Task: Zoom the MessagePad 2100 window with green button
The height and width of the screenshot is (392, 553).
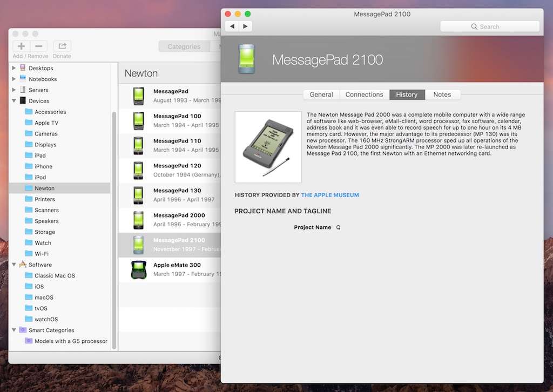Action: pos(247,13)
